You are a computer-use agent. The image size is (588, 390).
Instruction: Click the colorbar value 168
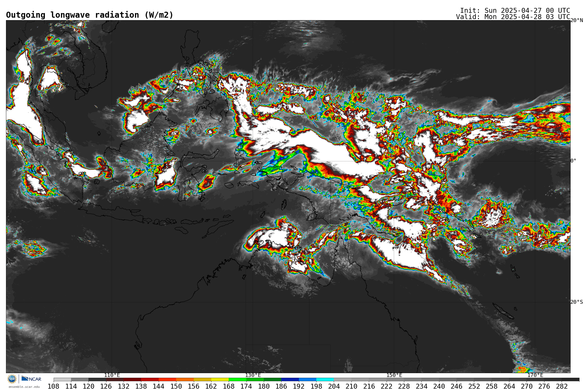click(229, 386)
